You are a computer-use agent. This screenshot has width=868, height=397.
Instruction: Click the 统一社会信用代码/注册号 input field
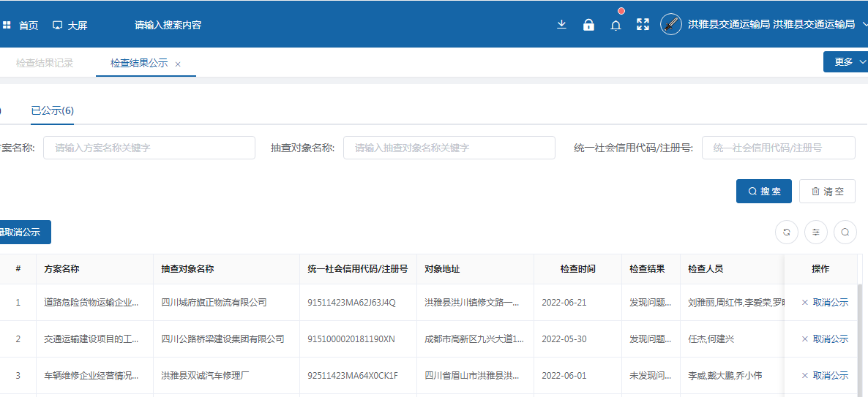[778, 148]
